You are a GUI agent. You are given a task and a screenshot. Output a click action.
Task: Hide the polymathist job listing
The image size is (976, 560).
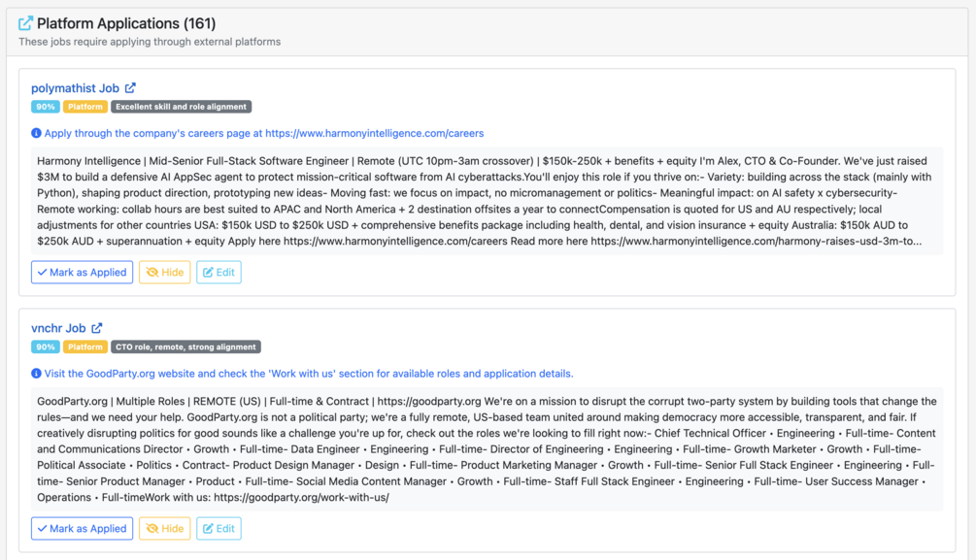(164, 273)
